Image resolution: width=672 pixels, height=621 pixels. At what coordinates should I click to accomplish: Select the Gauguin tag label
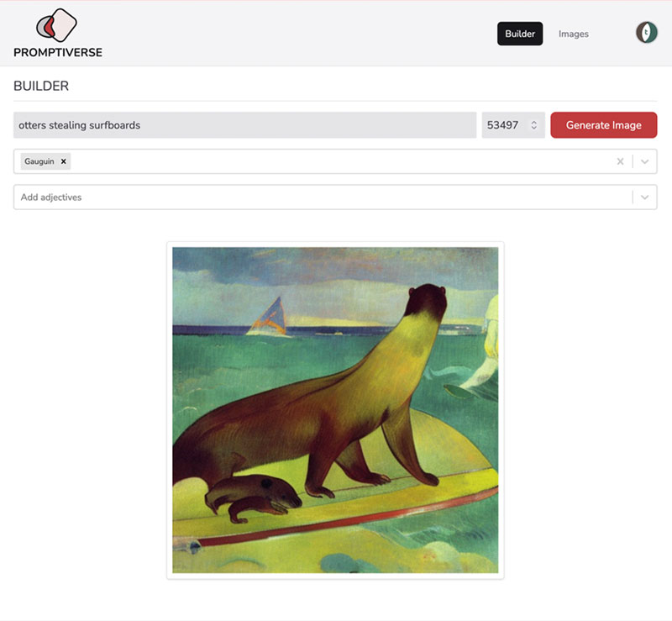pos(39,161)
